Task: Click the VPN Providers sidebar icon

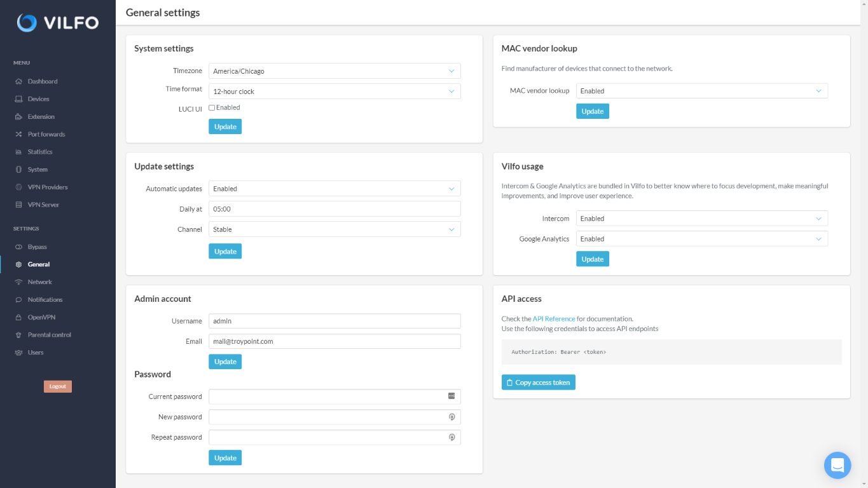Action: tap(18, 187)
